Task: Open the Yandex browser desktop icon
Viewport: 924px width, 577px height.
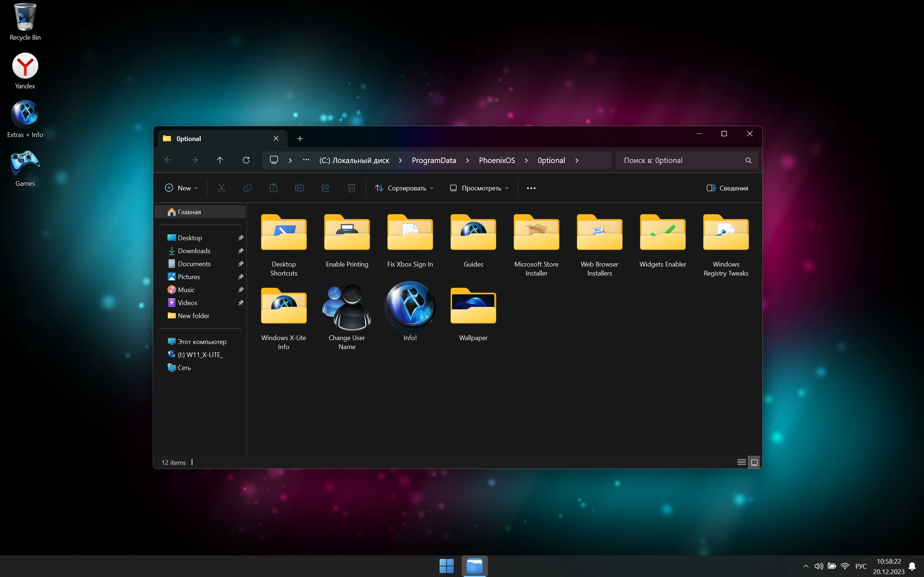Action: [25, 66]
